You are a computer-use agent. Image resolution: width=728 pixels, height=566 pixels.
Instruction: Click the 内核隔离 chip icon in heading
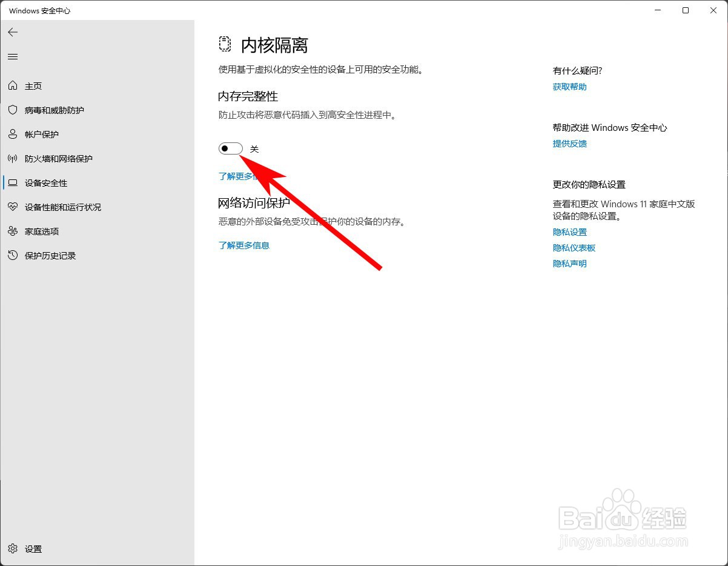pos(225,45)
